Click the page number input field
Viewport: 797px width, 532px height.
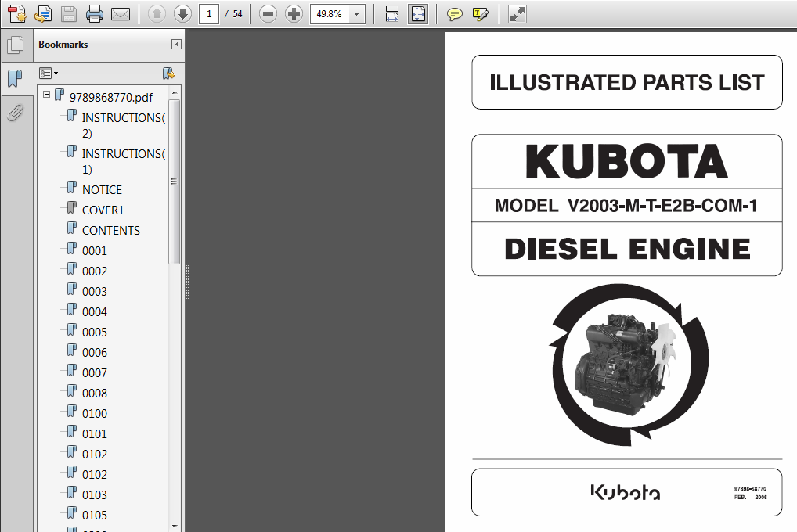[x=209, y=14]
